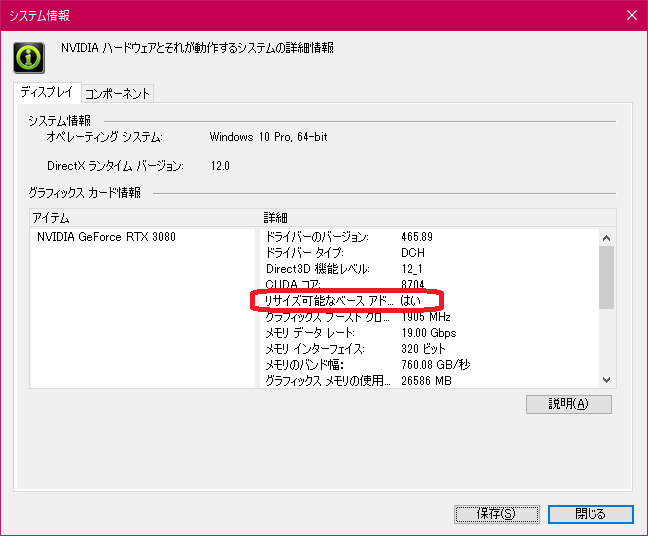Click the アイテム column header
The image size is (648, 536).
click(x=145, y=218)
